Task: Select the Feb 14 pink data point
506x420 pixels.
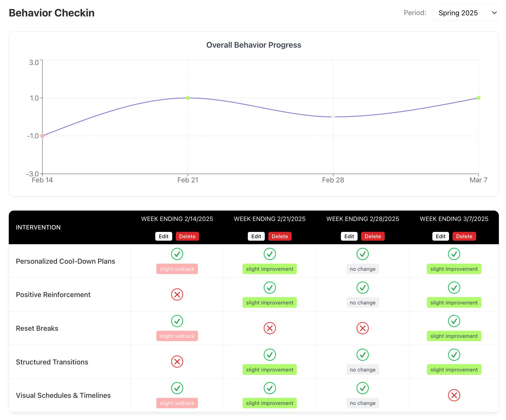Action: (42, 136)
